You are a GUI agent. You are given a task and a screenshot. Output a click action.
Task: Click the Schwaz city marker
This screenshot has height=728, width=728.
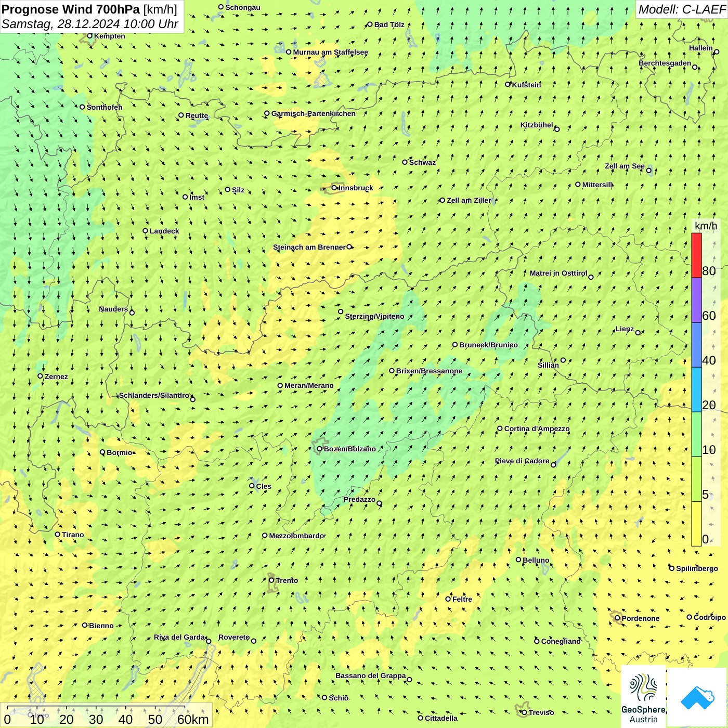pos(405,162)
